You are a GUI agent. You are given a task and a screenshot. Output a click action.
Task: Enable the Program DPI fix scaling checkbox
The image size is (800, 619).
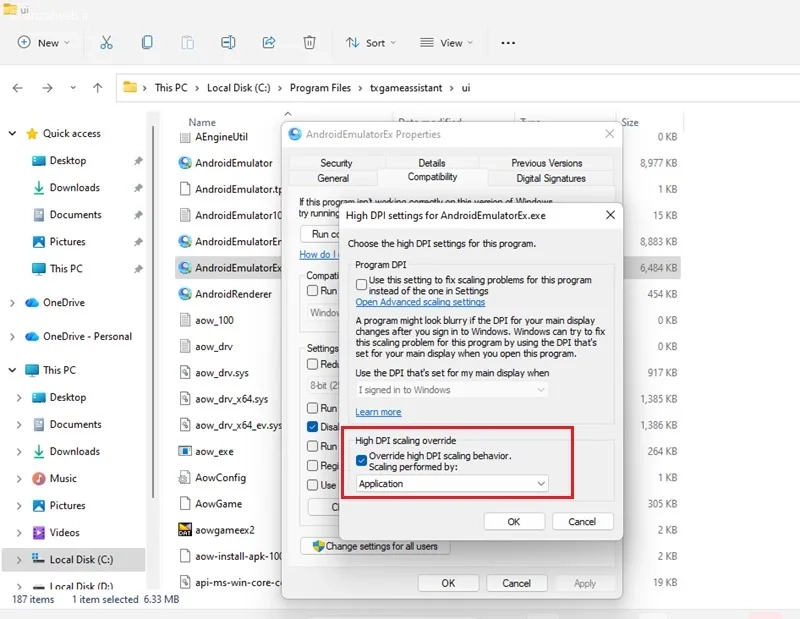tap(362, 284)
